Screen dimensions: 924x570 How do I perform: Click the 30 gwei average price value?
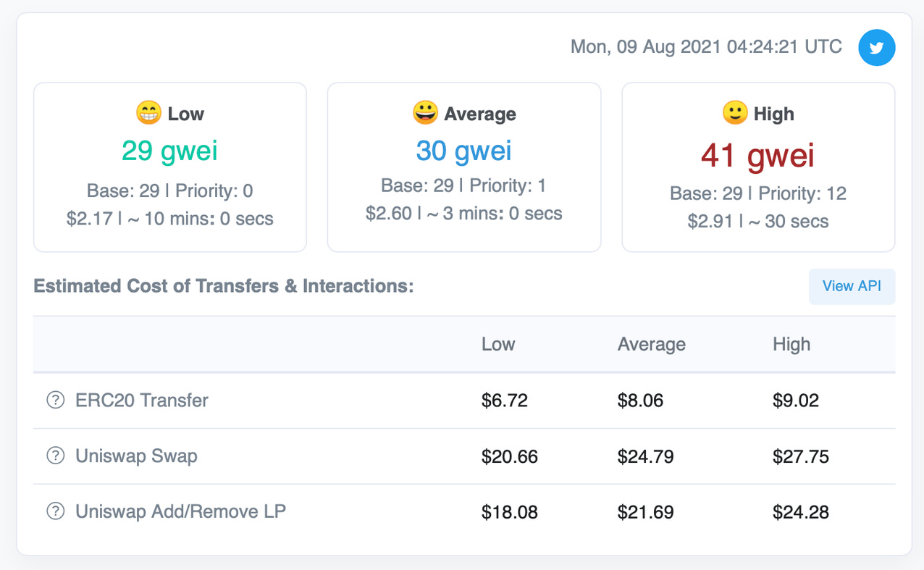pos(463,151)
